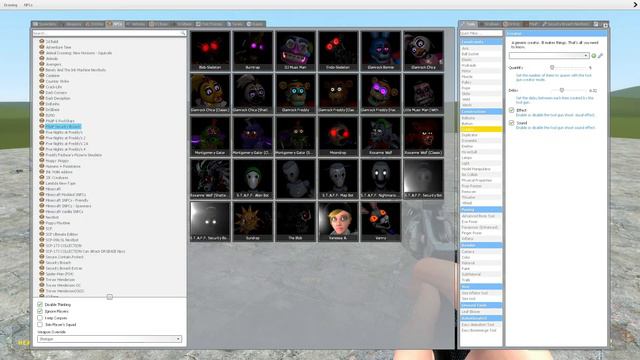640x360 pixels.
Task: Open the Tools tab in right panel
Action: click(x=469, y=24)
